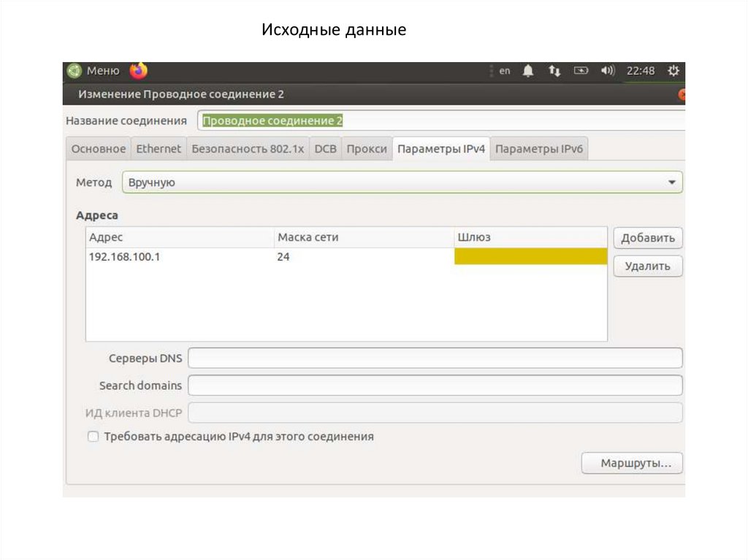Click the Серверы DNS input field

[435, 358]
